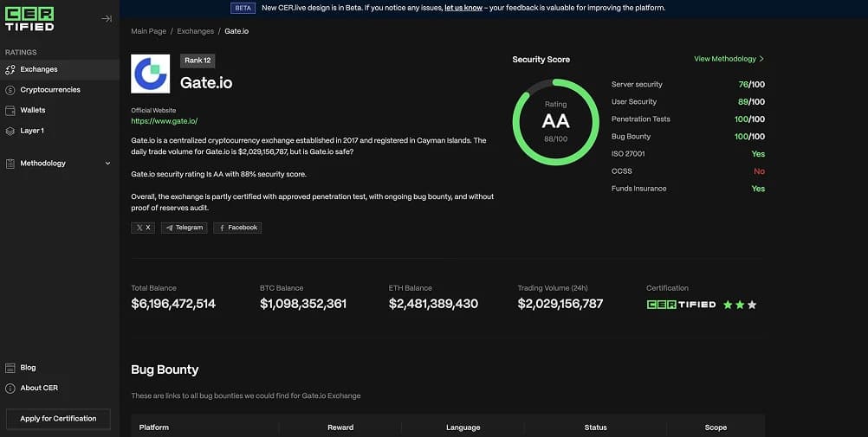Screen dimensions: 868x437
Task: Collapse the sidebar with the arrow icon
Action: (107, 19)
